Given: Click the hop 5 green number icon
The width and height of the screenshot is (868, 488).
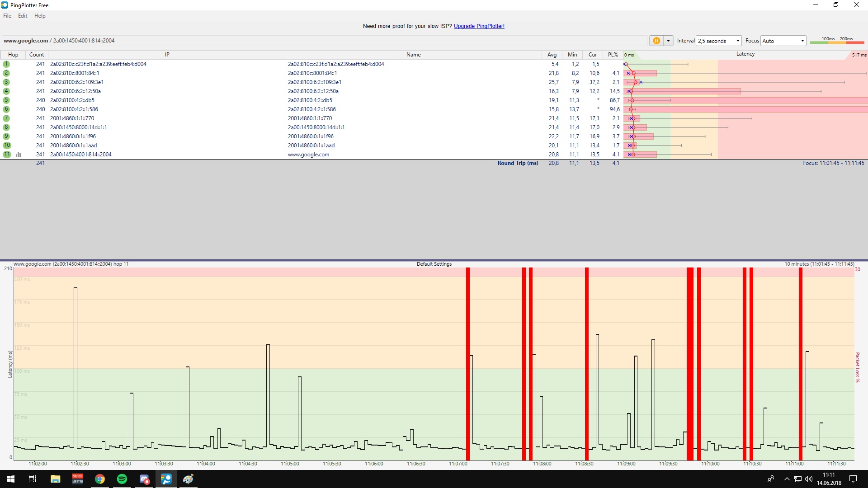Looking at the screenshot, I should tap(6, 100).
